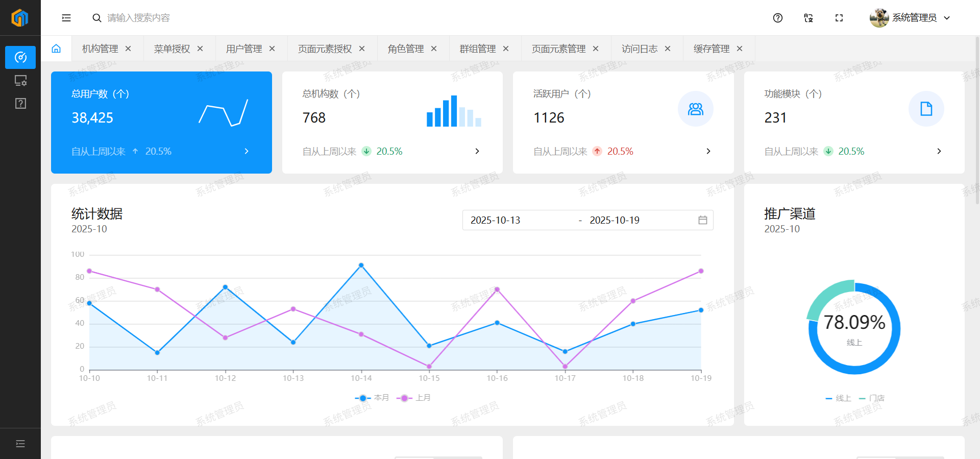980x459 pixels.
Task: Close the 缓存管理 tab
Action: click(740, 49)
